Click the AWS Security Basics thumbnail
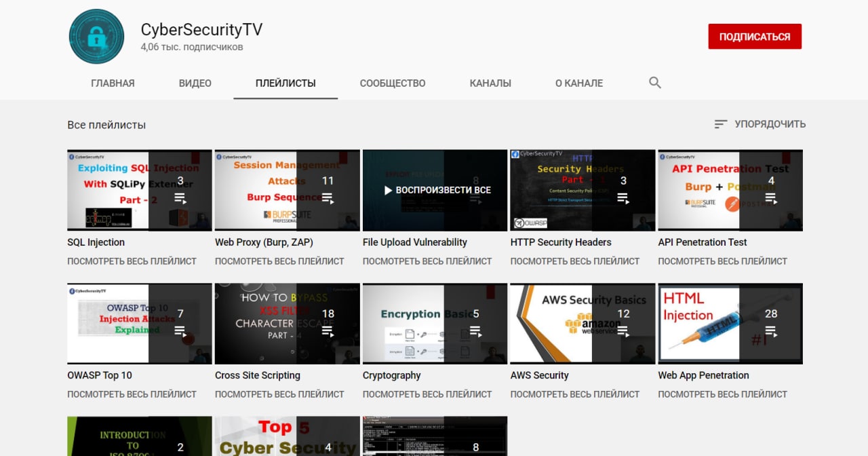The image size is (868, 456). tap(583, 324)
